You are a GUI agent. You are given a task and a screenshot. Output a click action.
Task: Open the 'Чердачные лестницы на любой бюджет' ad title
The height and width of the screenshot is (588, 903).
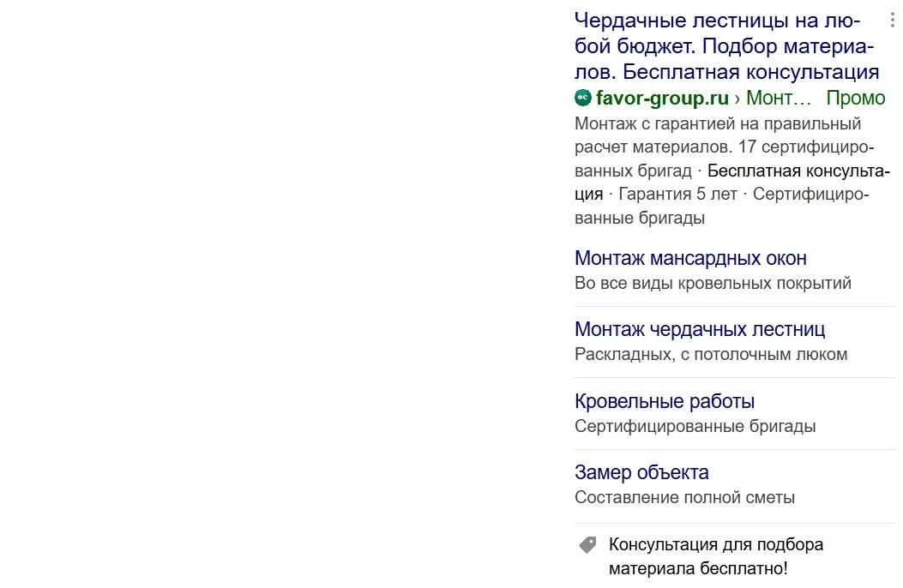[727, 46]
